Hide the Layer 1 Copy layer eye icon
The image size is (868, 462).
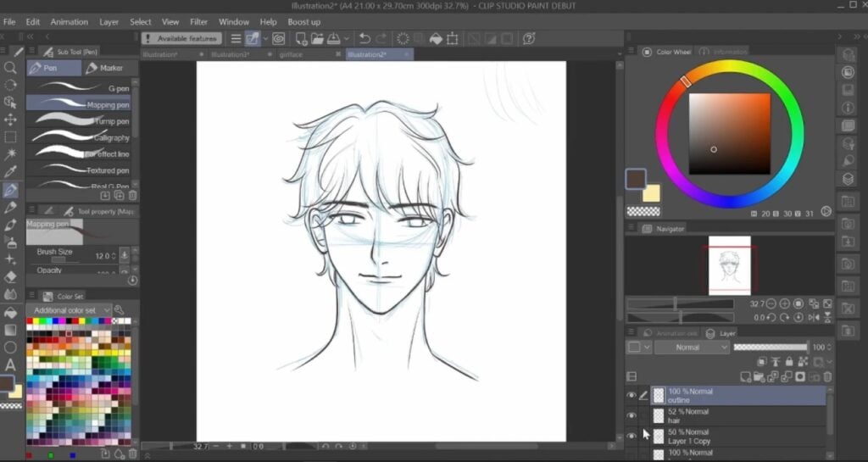pyautogui.click(x=631, y=436)
